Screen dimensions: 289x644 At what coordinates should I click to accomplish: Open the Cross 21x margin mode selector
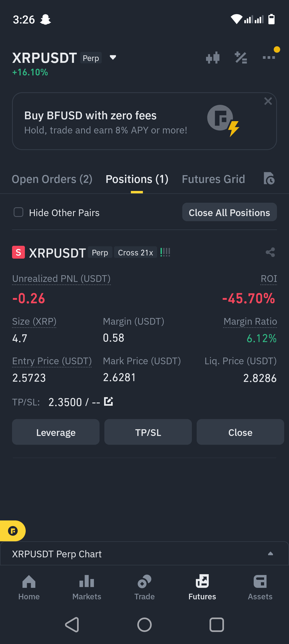click(135, 252)
